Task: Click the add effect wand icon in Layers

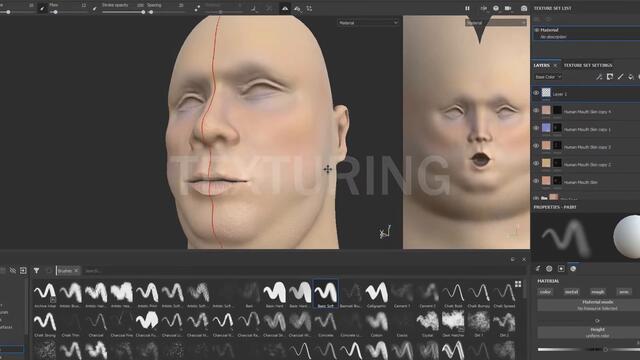Action: click(599, 77)
